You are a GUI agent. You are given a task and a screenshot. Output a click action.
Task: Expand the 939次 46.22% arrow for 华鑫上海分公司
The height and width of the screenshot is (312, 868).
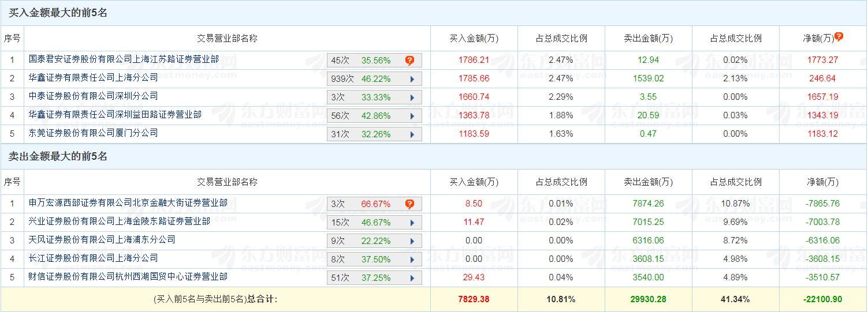[x=412, y=79]
